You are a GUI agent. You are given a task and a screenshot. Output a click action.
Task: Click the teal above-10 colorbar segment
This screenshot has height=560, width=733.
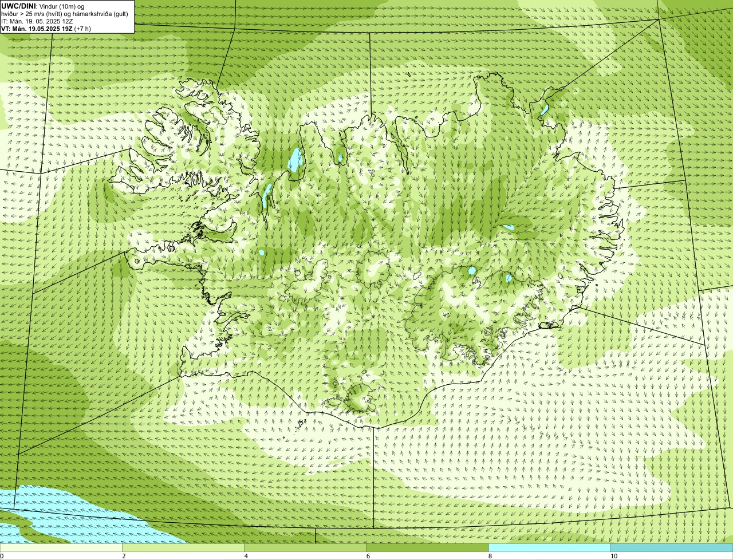tap(672, 548)
